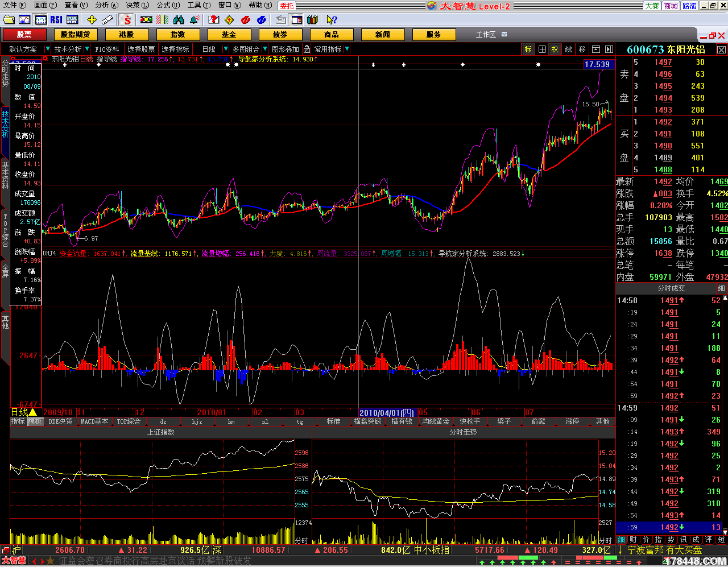Select the 均线黄金 template tab
Screen dimensions: 728x567
[436, 422]
